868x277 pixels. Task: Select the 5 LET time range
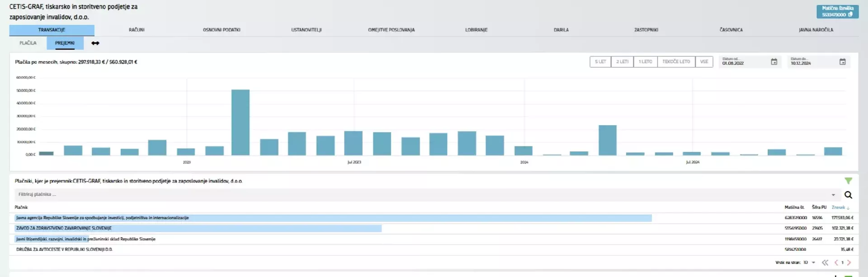click(x=600, y=62)
